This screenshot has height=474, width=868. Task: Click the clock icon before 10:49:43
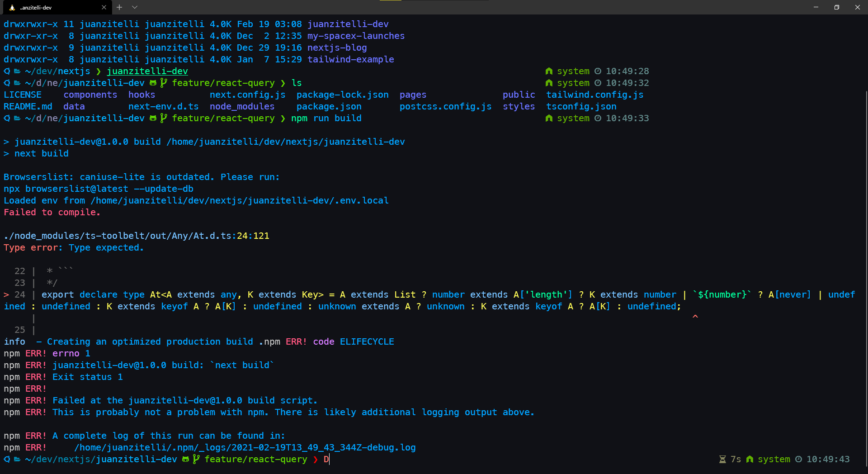pos(798,459)
